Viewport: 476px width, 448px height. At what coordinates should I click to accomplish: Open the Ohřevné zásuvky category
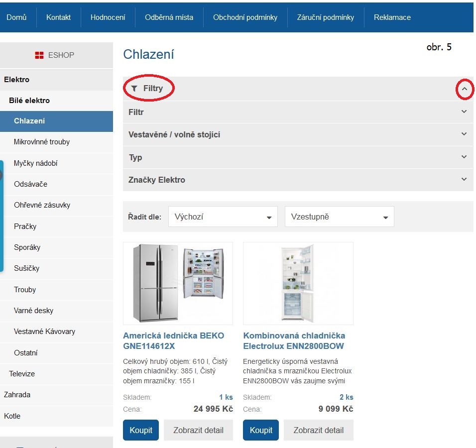tap(56, 205)
